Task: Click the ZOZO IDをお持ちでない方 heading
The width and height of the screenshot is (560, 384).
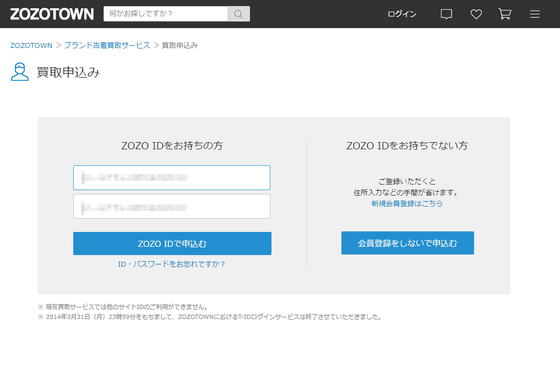Action: (407, 146)
